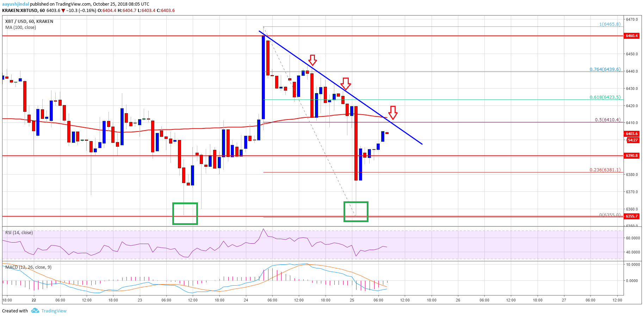This screenshot has height=317, width=644.
Task: Select the KRAKEN:XBTUSD symbol label
Action: click(x=20, y=11)
